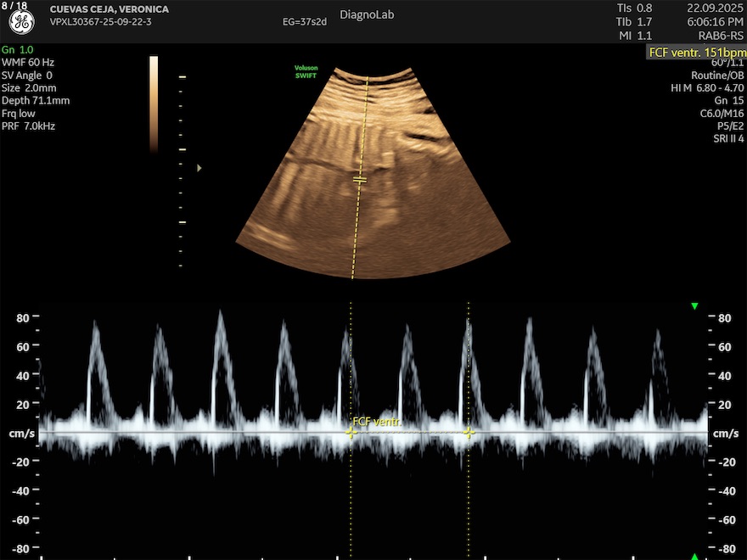Click patient name CUEVAS CEJA, VERONICA
The height and width of the screenshot is (560, 747).
(x=110, y=9)
